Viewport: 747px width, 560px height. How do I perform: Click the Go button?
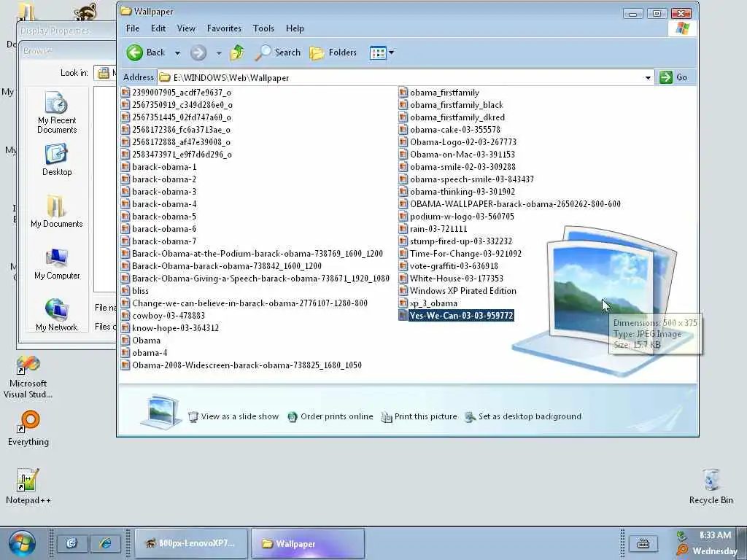pyautogui.click(x=673, y=77)
